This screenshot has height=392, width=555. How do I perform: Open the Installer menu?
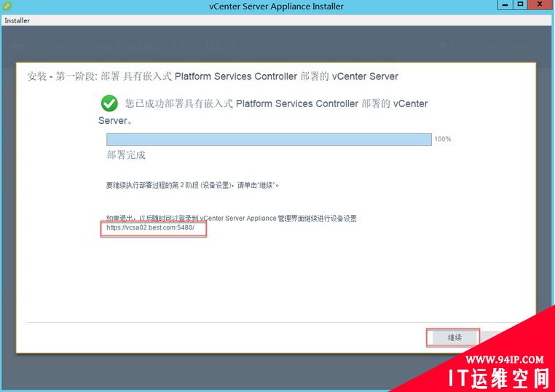[17, 20]
